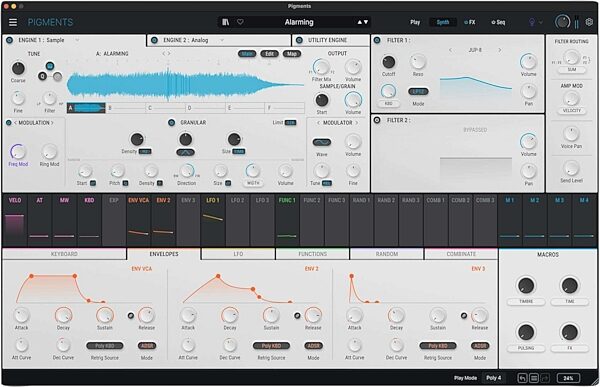Open the Combinate modulation tab

[x=461, y=254]
